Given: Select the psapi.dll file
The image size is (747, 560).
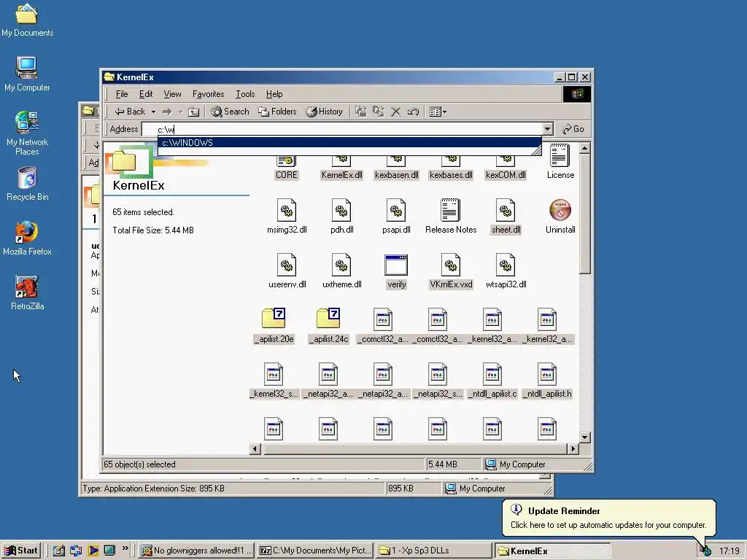Looking at the screenshot, I should (x=396, y=216).
